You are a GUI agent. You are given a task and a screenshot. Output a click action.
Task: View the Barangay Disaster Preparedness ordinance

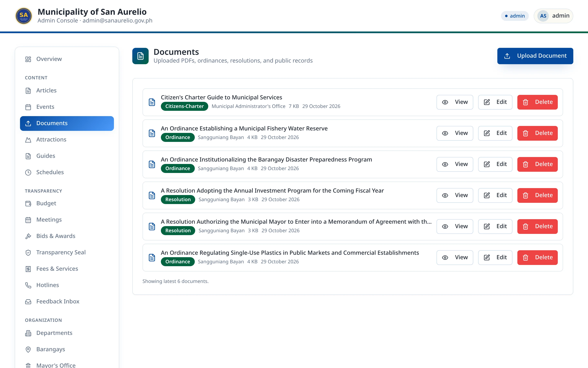[x=455, y=164]
